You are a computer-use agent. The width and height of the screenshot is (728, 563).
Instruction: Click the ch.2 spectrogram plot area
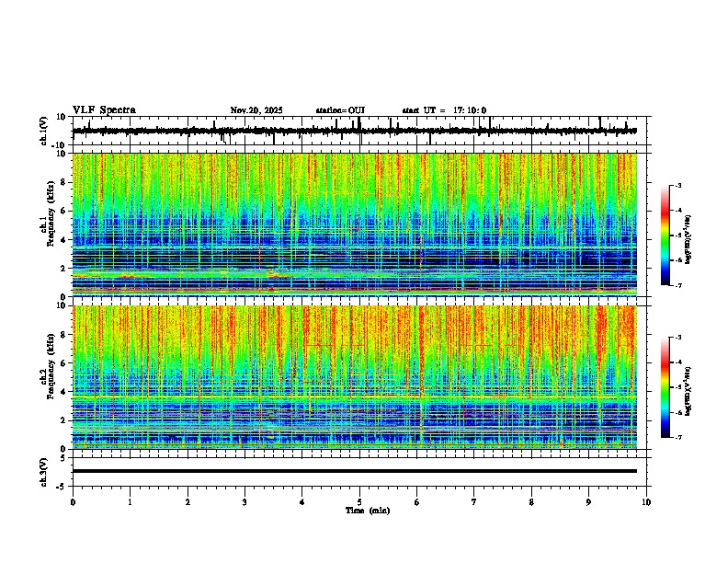tap(355, 377)
